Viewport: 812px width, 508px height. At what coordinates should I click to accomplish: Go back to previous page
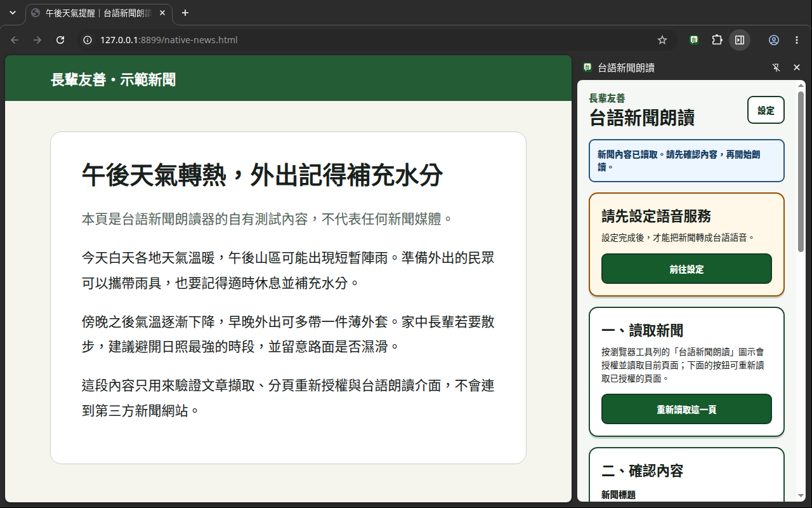coord(15,40)
